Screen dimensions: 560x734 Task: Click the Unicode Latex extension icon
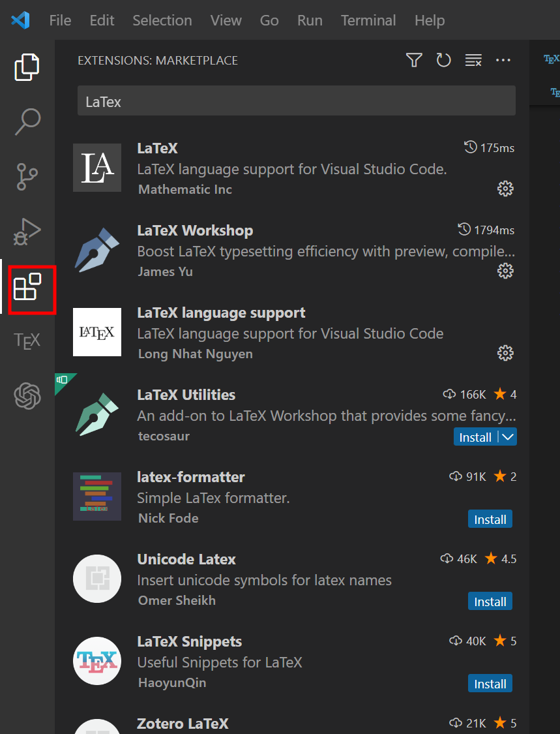point(97,579)
